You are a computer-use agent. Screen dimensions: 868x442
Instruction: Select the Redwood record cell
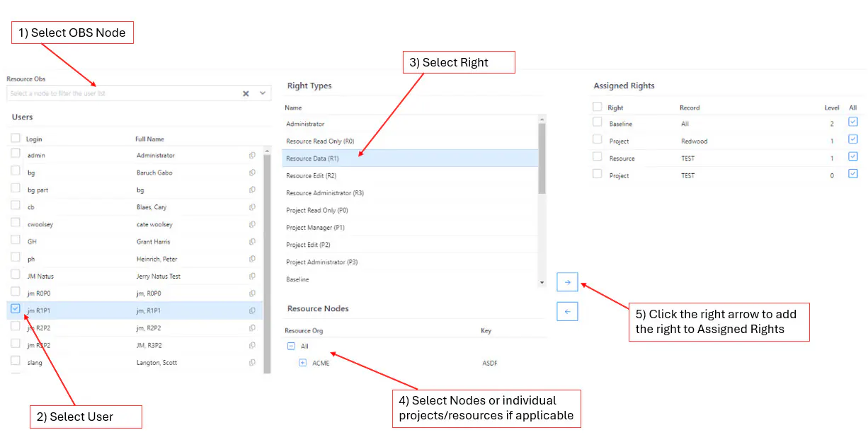pyautogui.click(x=694, y=141)
